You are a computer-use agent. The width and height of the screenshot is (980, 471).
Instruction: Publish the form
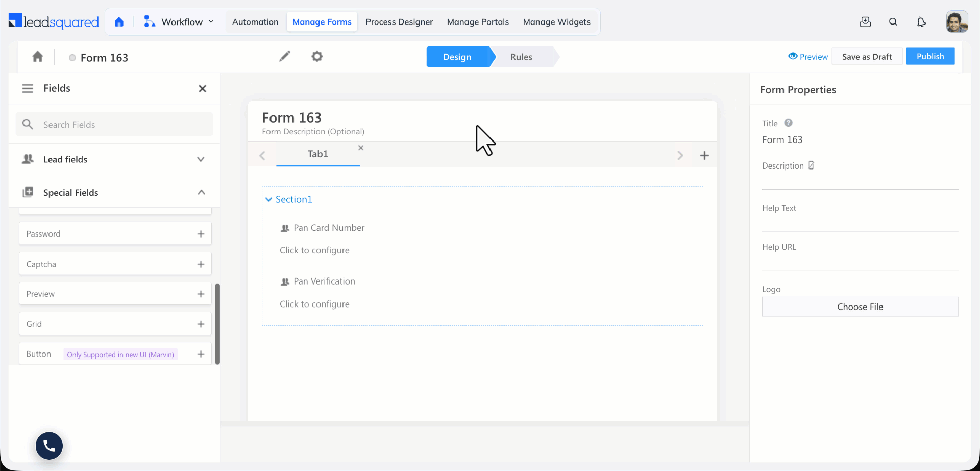pyautogui.click(x=930, y=56)
